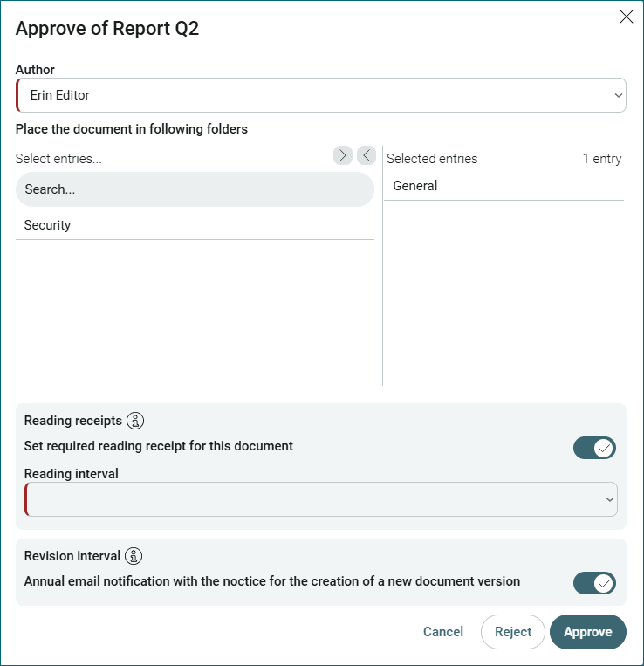
Task: Click the Place the document in following folders label
Action: point(132,129)
